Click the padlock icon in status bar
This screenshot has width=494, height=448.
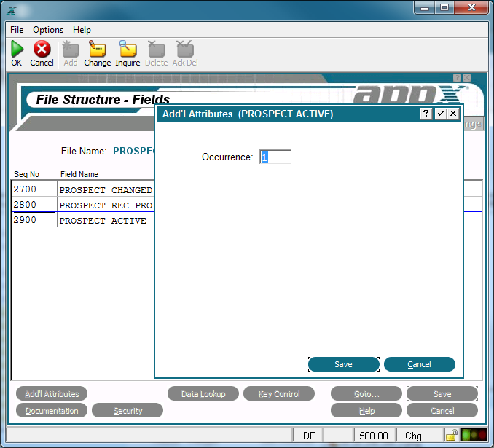(452, 436)
